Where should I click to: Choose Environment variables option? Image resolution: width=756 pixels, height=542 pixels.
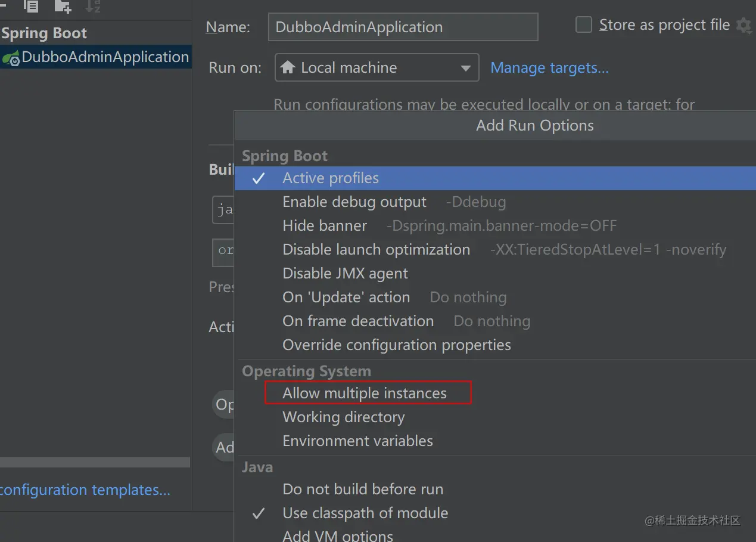coord(495,441)
